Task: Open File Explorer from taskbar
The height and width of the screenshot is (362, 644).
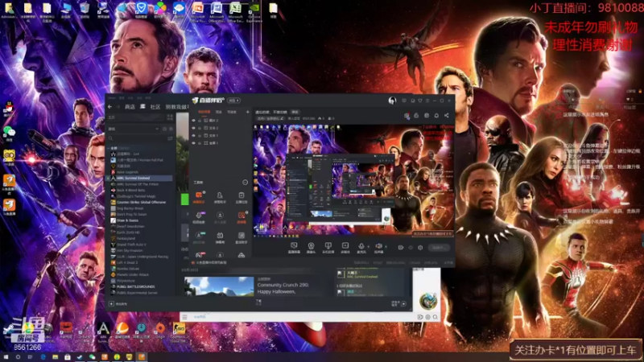Action: click(55, 357)
